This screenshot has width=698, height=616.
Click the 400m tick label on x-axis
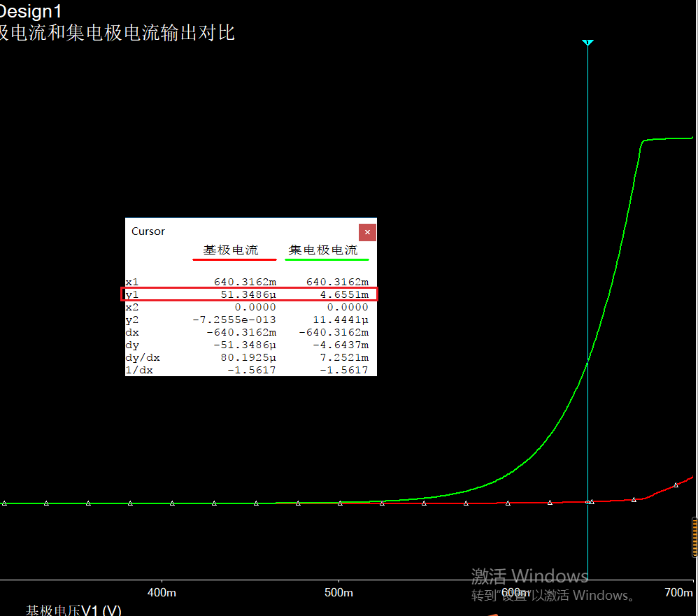pos(162,592)
